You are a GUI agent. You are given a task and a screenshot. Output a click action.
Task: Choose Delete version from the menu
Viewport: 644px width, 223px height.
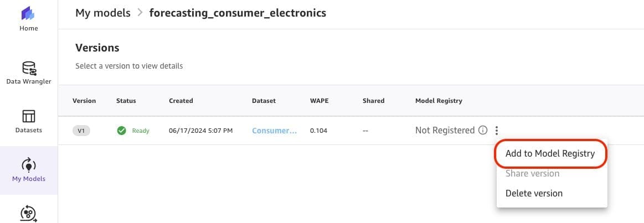pyautogui.click(x=534, y=193)
